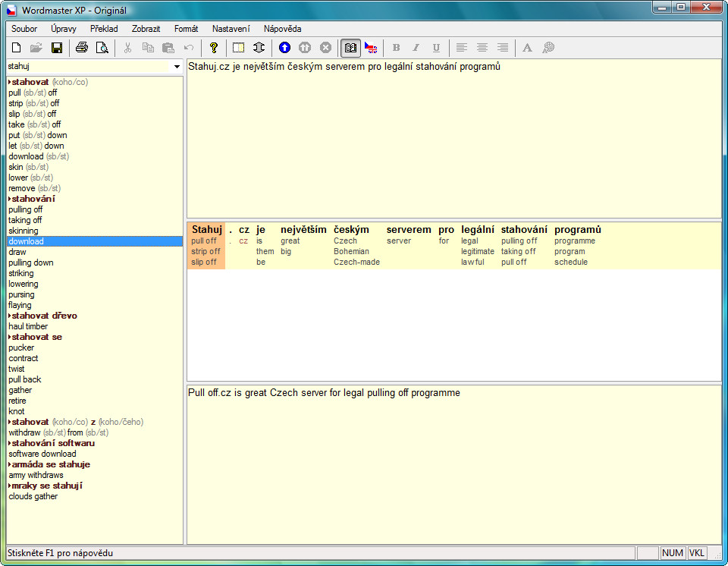
Task: Click the yellow panel layout icon
Action: pos(239,47)
